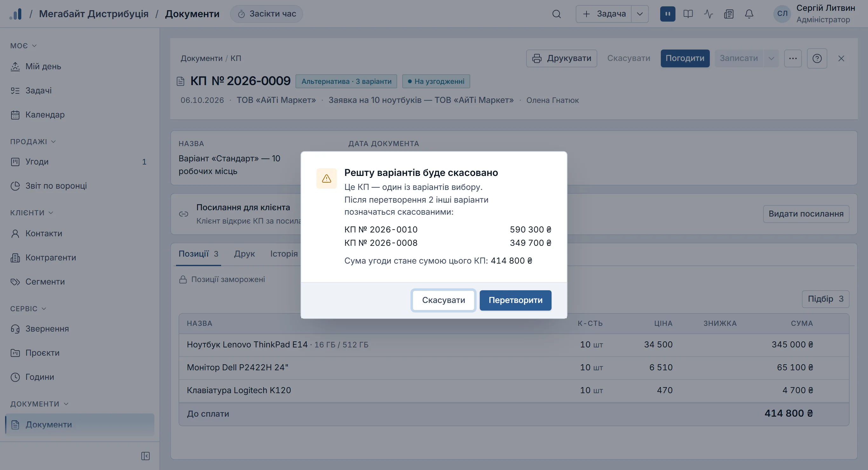The height and width of the screenshot is (470, 868).
Task: Open Контрагенти in sidebar
Action: coord(80,258)
